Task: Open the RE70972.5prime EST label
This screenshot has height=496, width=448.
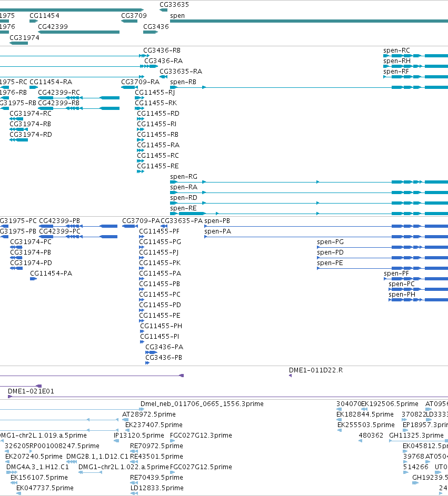Action: (x=156, y=446)
